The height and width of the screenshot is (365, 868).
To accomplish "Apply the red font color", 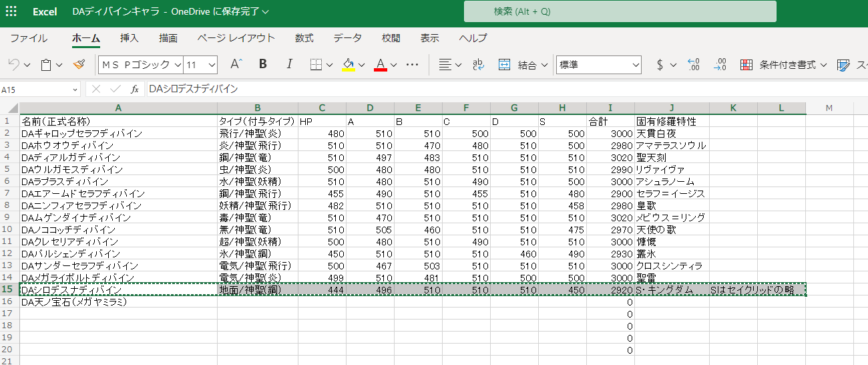I will click(x=381, y=65).
